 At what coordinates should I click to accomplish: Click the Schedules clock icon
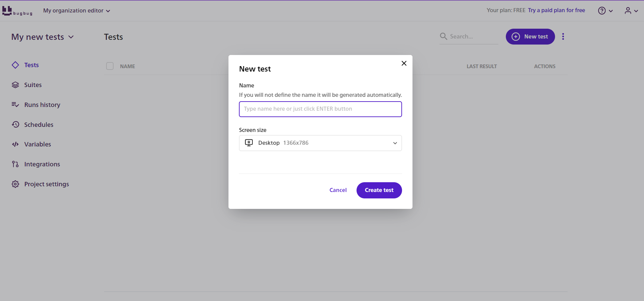coord(16,125)
